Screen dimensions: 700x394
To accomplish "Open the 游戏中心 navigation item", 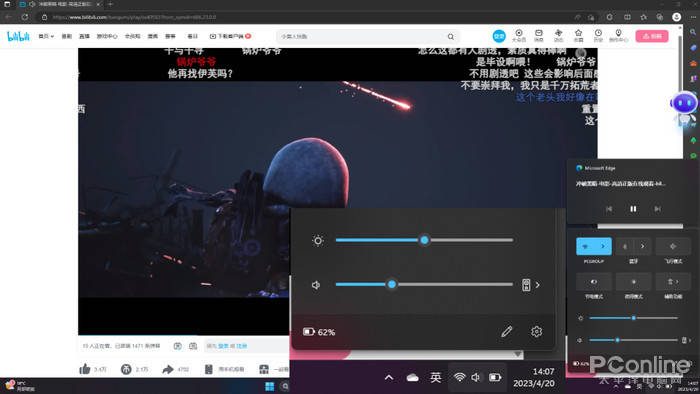I will click(107, 36).
